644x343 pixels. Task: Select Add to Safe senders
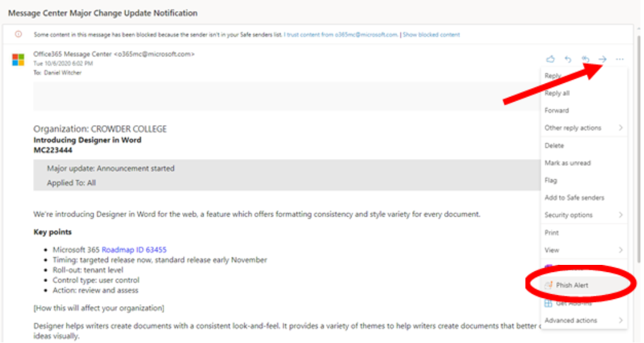pyautogui.click(x=574, y=197)
